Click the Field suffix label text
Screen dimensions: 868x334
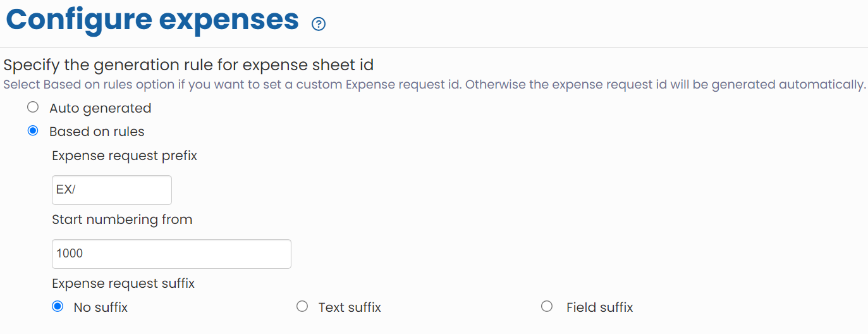(x=599, y=307)
